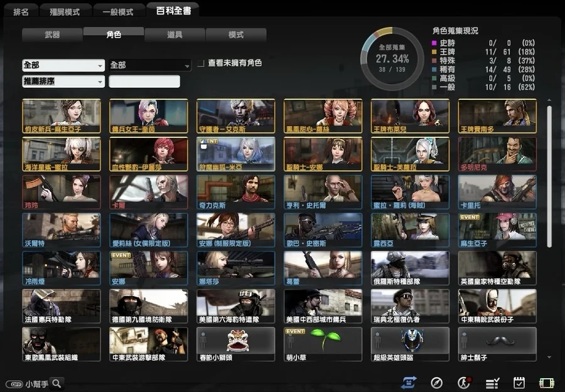The image size is (565, 392).
Task: Click the character search input field
Action: click(144, 82)
